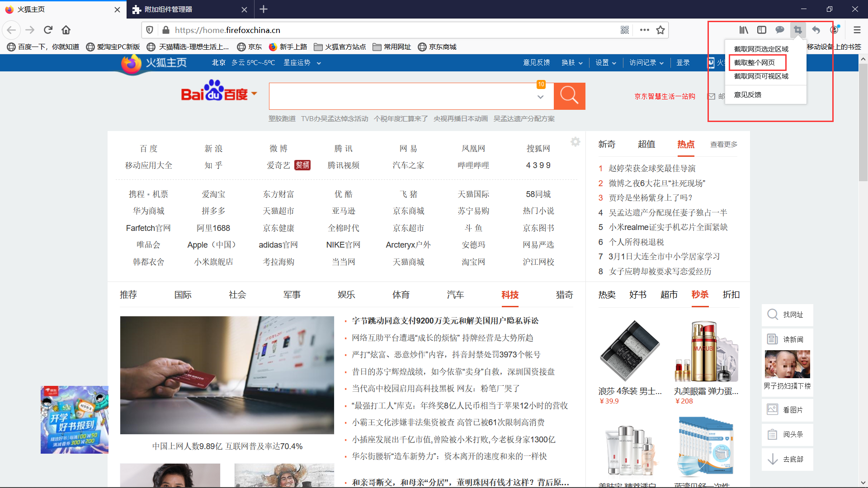The width and height of the screenshot is (868, 488).
Task: Choose 截取网页选定区域 from screenshot menu
Action: 761,49
